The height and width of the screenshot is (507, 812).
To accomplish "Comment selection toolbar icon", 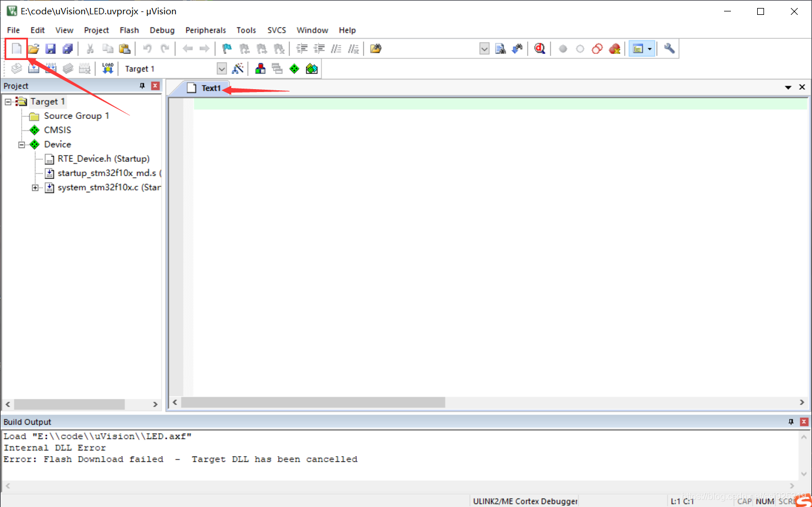I will coord(336,49).
